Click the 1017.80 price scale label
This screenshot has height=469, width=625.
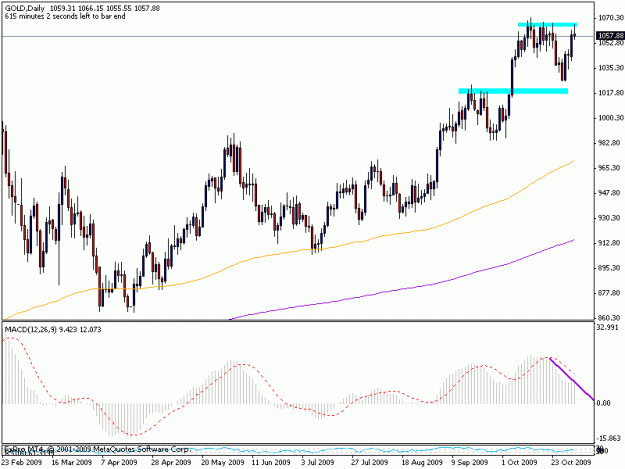(x=610, y=93)
